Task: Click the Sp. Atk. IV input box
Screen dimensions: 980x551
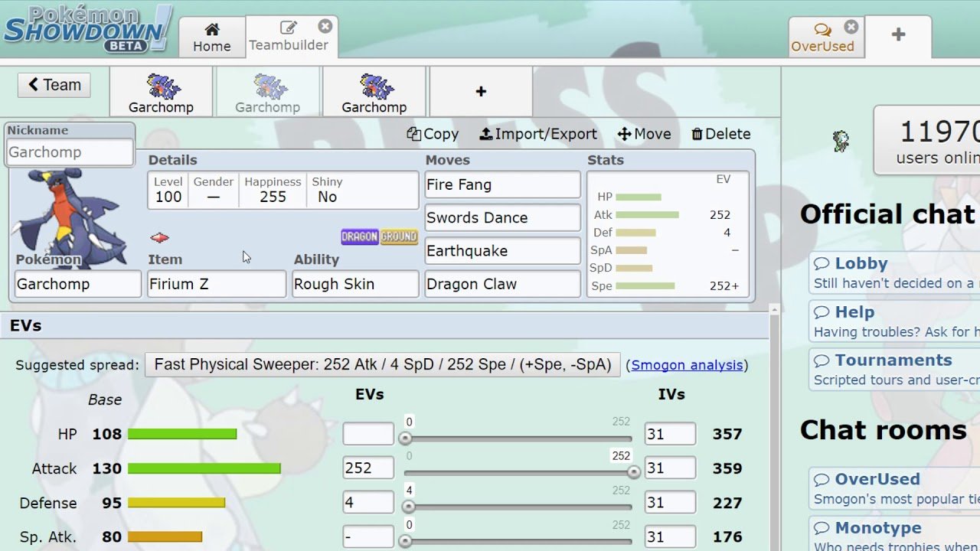Action: pyautogui.click(x=670, y=536)
